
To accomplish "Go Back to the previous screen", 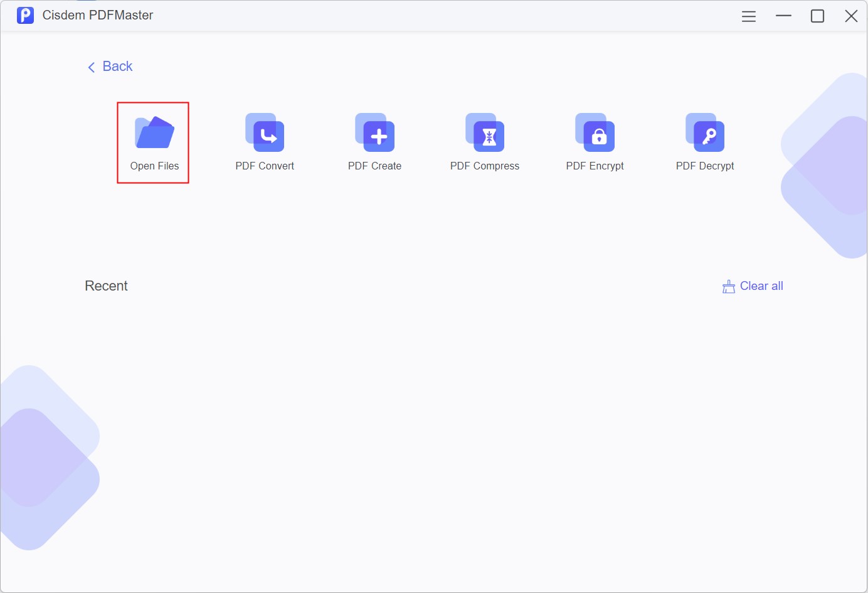I will [x=110, y=67].
